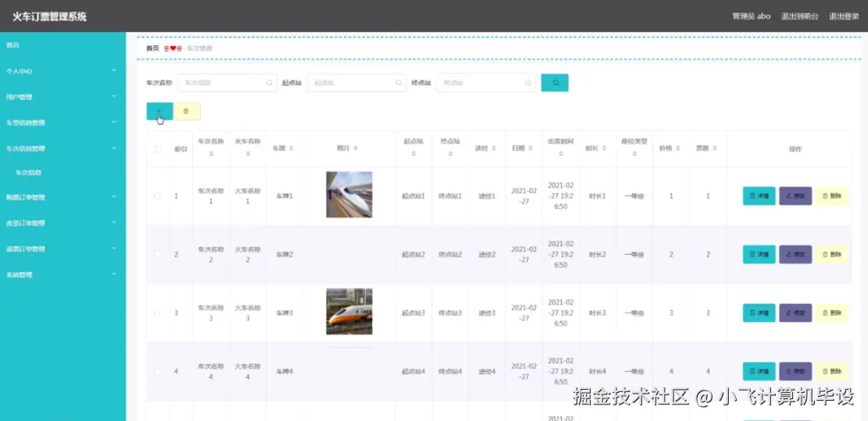Click 删除 for row 2

832,255
